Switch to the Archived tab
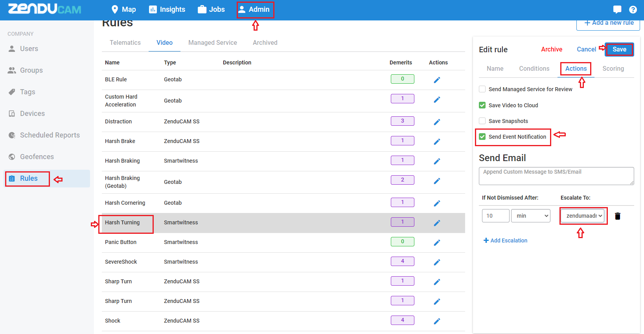The width and height of the screenshot is (644, 334). click(x=265, y=42)
